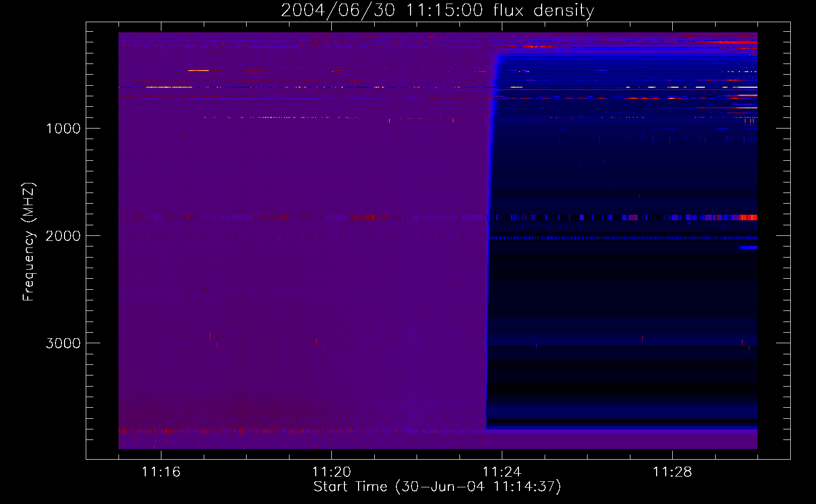Click the '11:16' time tick label
816x504 pixels.
click(x=161, y=472)
